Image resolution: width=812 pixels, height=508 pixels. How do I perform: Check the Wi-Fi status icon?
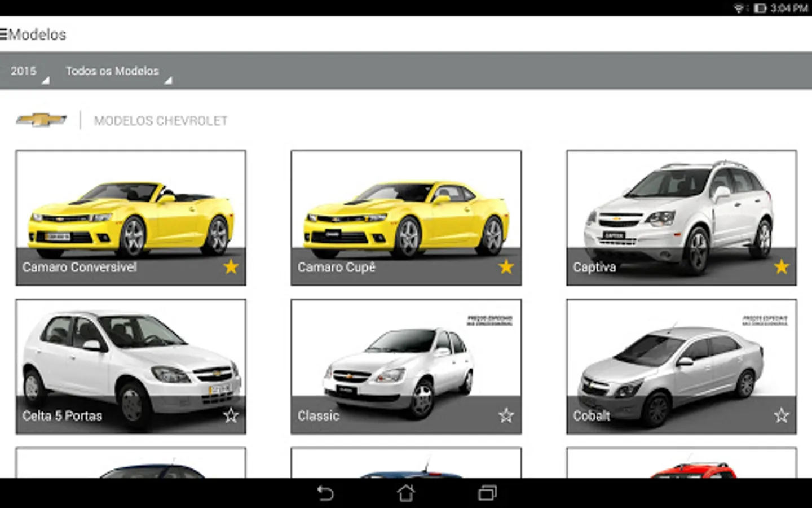click(x=739, y=8)
